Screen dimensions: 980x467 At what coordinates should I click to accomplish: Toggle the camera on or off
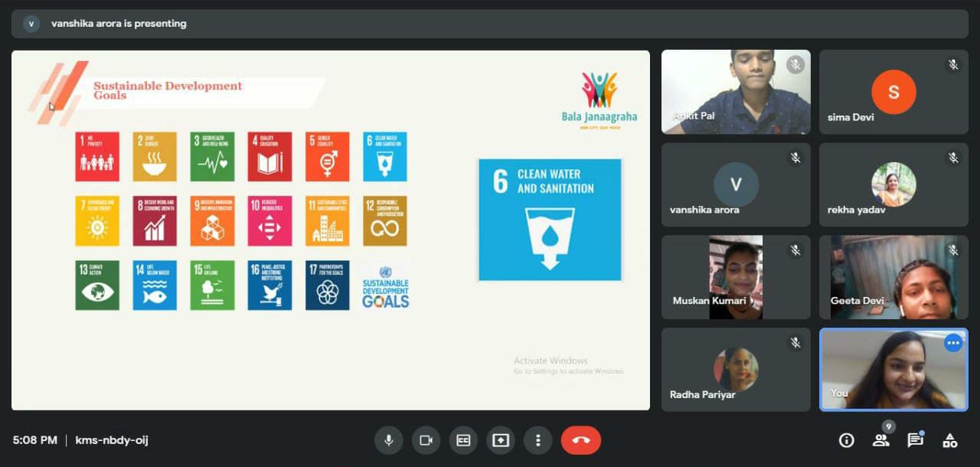point(426,440)
